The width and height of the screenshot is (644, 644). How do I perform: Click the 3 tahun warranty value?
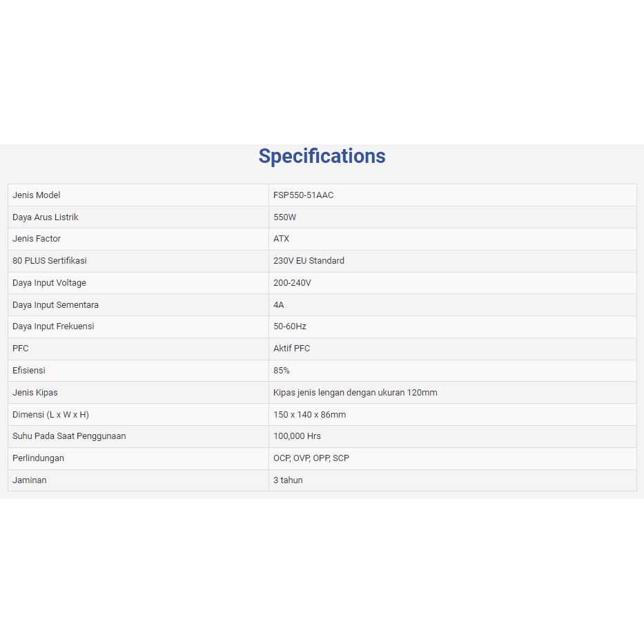(288, 480)
